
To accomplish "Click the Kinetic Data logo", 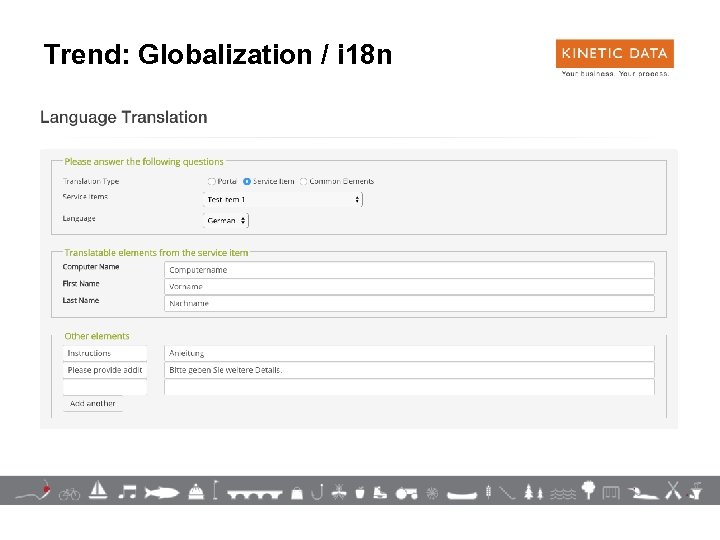I will (x=614, y=58).
